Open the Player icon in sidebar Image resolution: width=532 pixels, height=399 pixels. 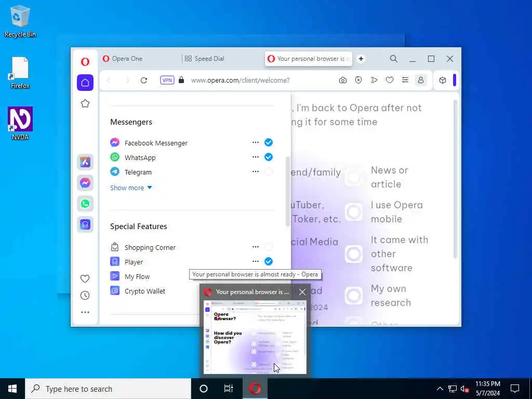(x=85, y=224)
